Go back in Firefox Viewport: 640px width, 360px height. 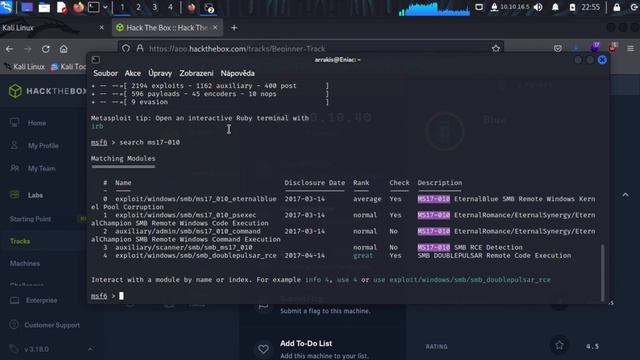click(x=9, y=49)
